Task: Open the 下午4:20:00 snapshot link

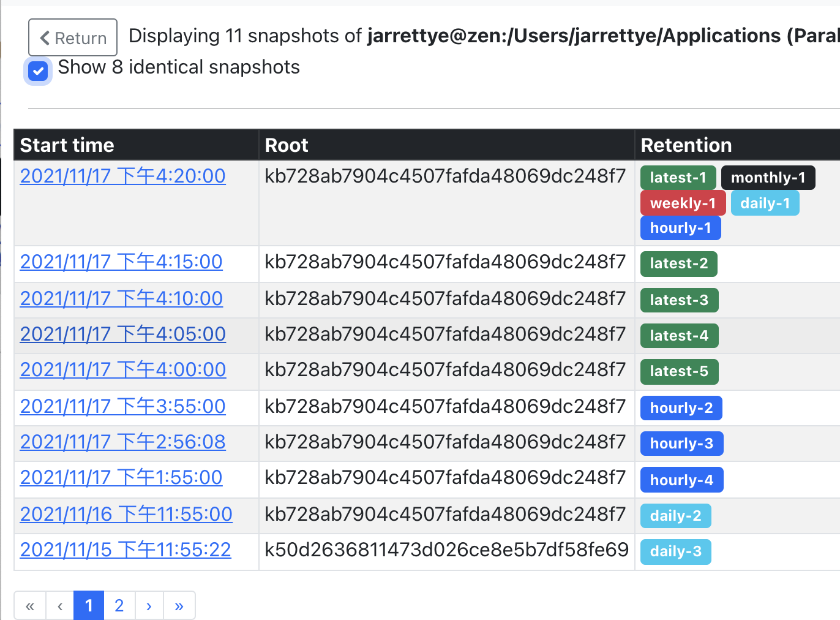Action: point(122,176)
